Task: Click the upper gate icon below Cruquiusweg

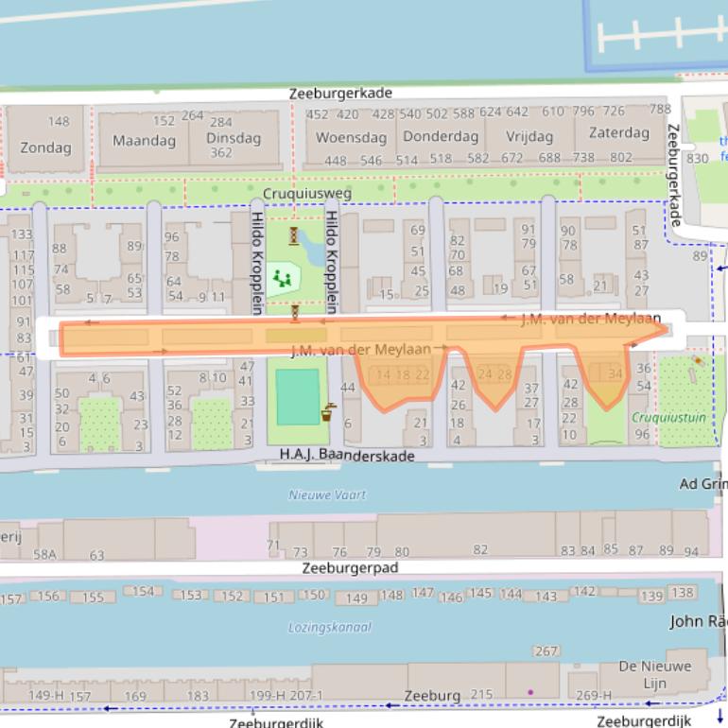Action: click(x=295, y=234)
